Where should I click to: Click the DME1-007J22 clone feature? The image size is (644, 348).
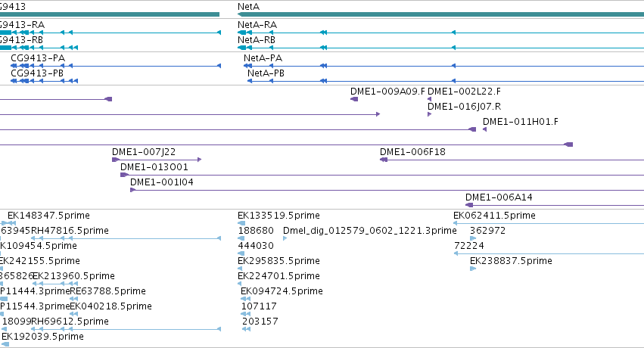157,160
